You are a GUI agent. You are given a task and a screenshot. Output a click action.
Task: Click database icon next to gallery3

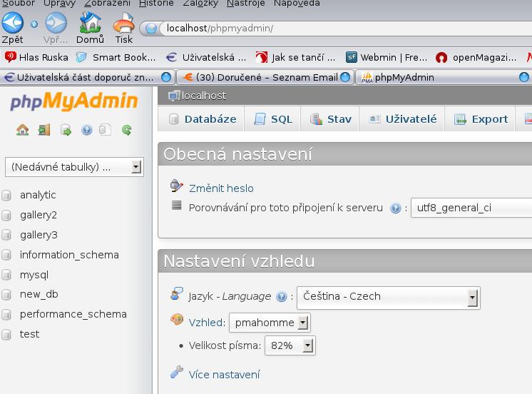pos(6,235)
